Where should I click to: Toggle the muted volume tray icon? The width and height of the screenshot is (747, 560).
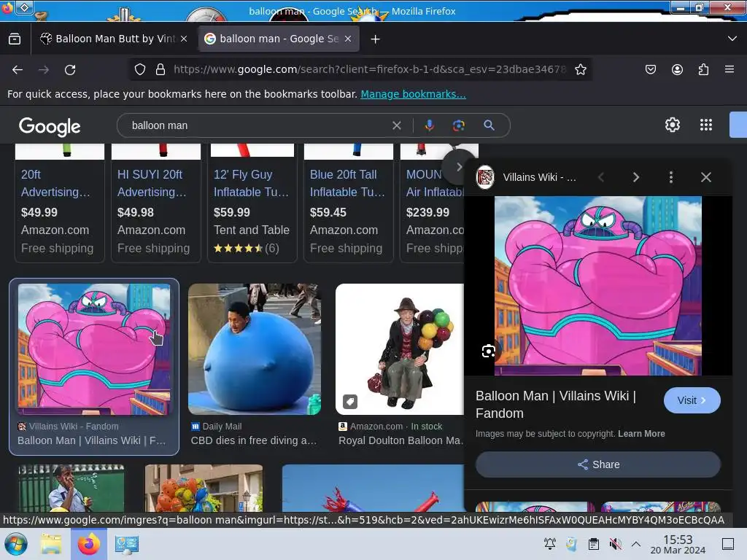(x=615, y=544)
